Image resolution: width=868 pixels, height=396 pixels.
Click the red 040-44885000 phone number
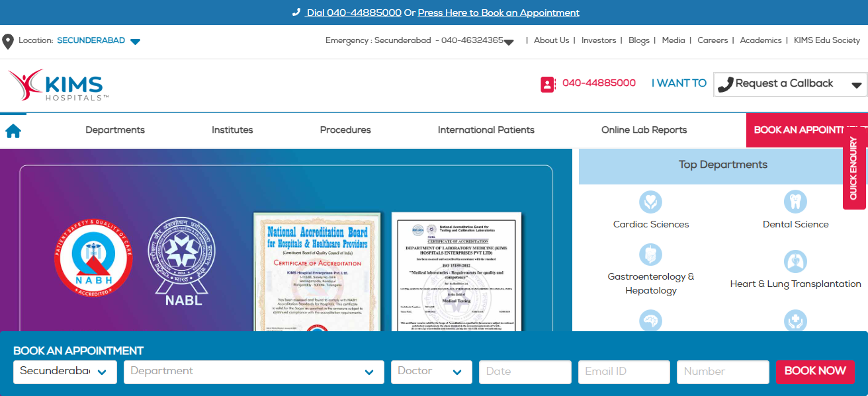599,83
